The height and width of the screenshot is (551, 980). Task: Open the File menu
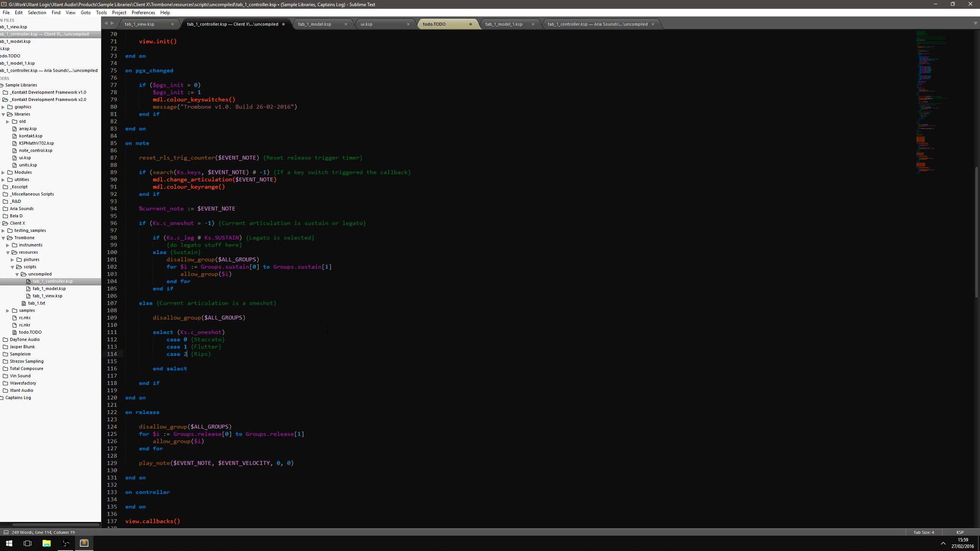[6, 13]
